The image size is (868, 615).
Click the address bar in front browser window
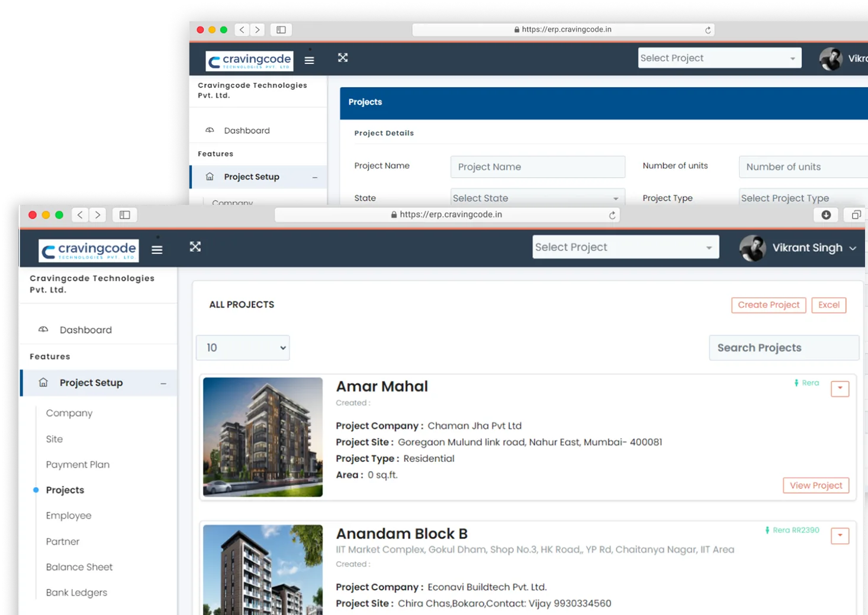pyautogui.click(x=447, y=215)
